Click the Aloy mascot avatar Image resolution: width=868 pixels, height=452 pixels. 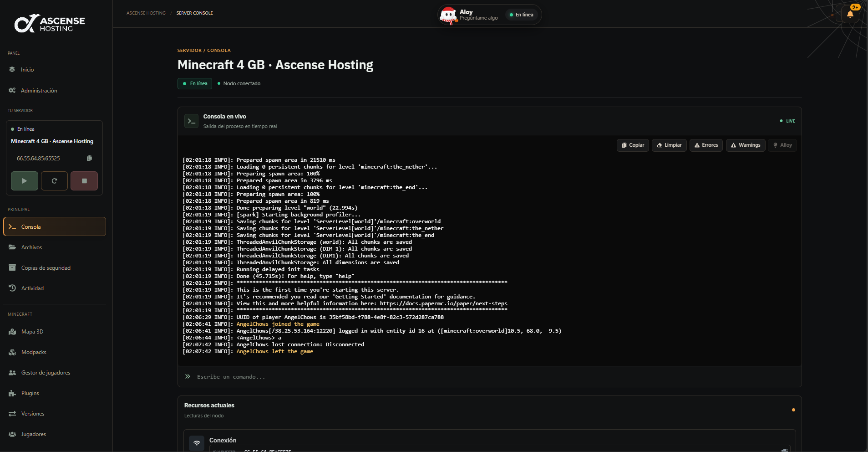click(x=448, y=15)
